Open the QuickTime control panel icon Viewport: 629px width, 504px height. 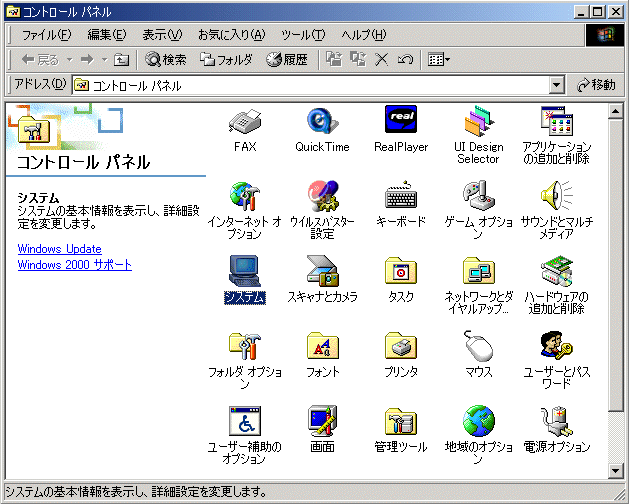point(322,122)
